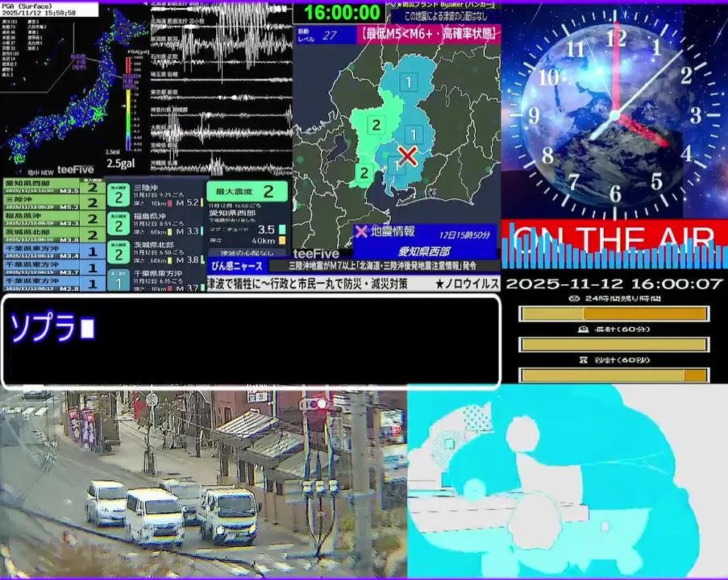Click the 秒針(60秒) progress bar
The image size is (728, 580).
pyautogui.click(x=614, y=375)
